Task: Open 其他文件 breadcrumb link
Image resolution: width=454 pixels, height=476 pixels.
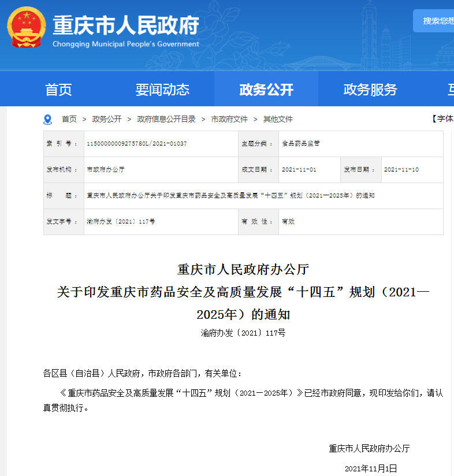Action: tap(278, 119)
